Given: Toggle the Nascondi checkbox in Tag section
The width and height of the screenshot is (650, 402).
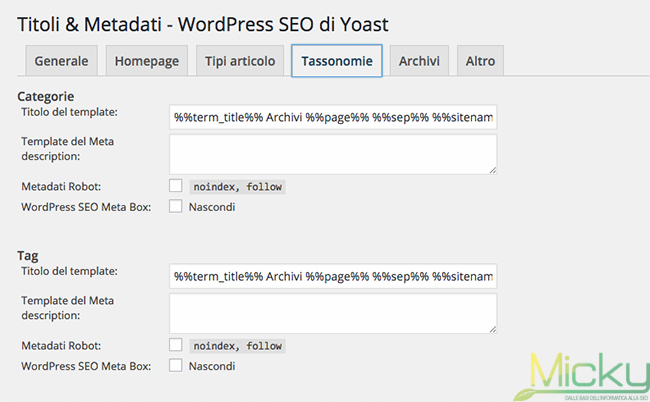Looking at the screenshot, I should [176, 366].
